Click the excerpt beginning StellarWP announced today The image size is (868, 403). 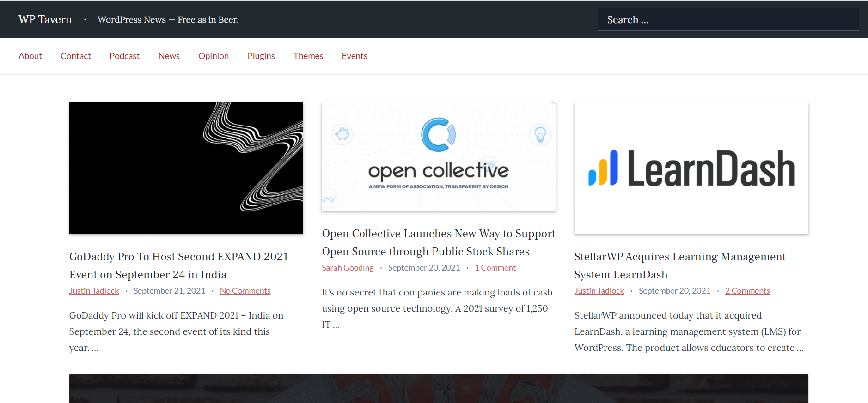pos(689,331)
